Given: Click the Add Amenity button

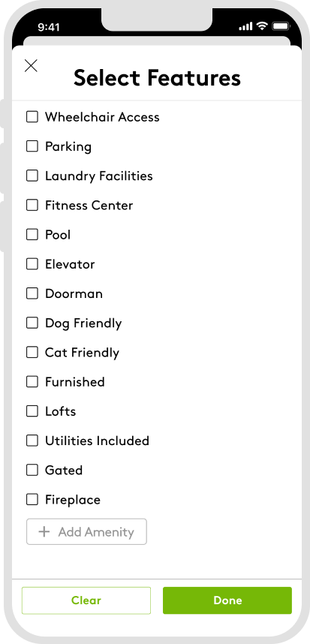Looking at the screenshot, I should tap(86, 532).
